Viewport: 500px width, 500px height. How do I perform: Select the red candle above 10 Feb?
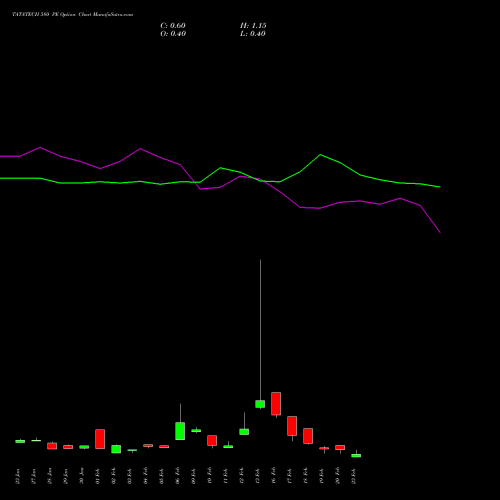tap(212, 440)
